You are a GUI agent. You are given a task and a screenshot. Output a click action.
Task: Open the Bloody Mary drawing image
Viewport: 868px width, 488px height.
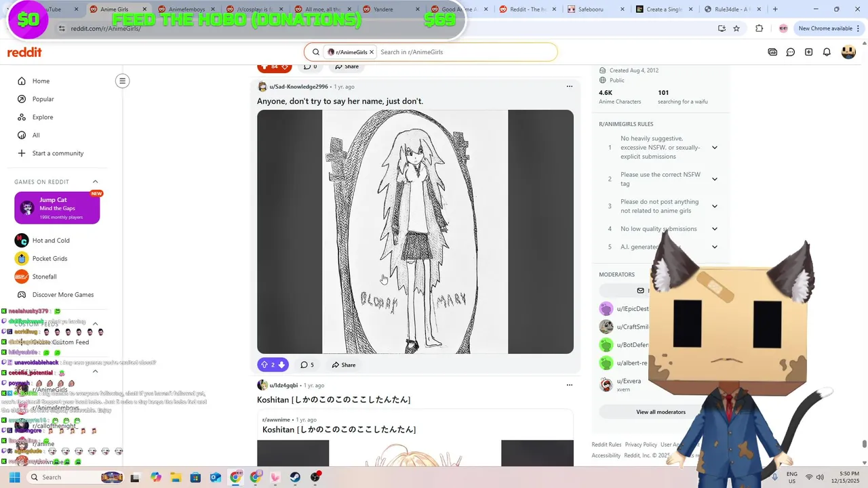[x=415, y=232]
